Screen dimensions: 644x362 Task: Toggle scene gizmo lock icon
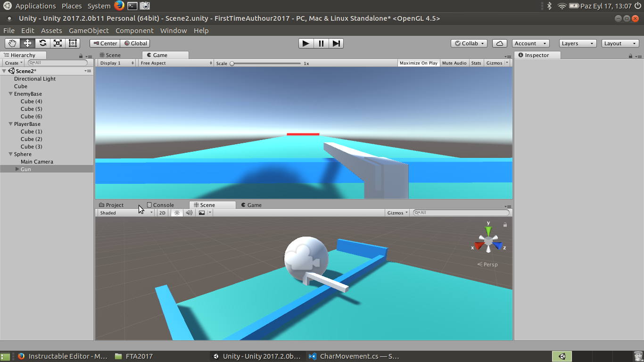(505, 225)
